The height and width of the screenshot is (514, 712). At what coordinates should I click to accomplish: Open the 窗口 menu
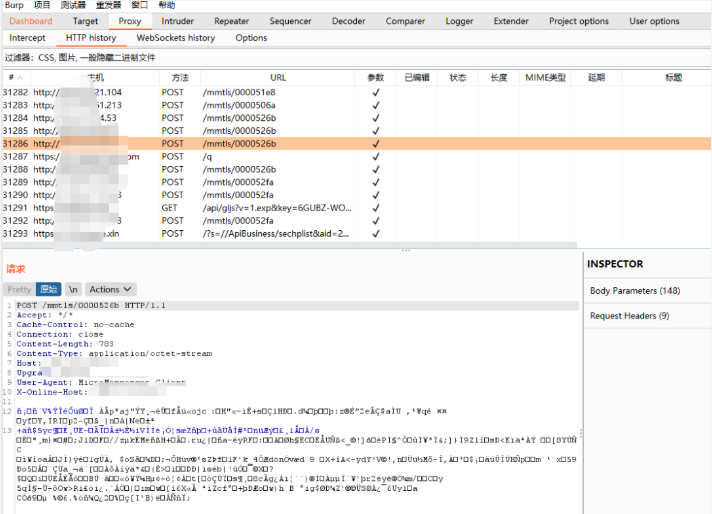pos(139,5)
